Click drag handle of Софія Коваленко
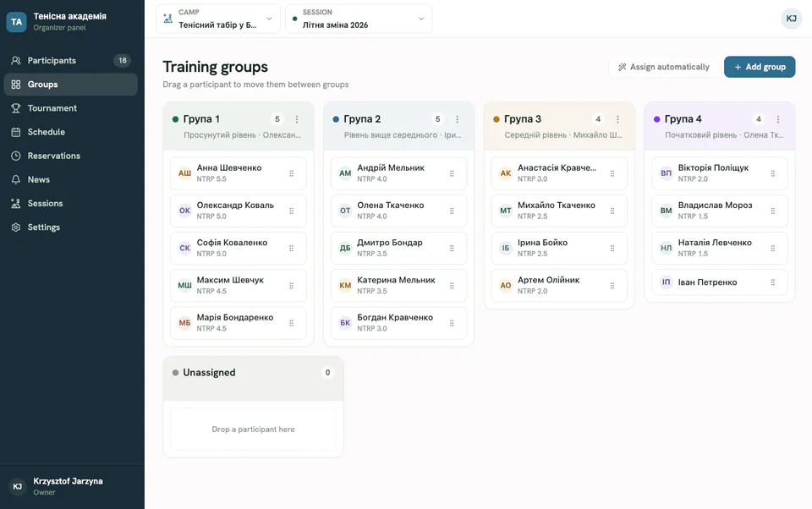This screenshot has height=509, width=812. [x=292, y=248]
